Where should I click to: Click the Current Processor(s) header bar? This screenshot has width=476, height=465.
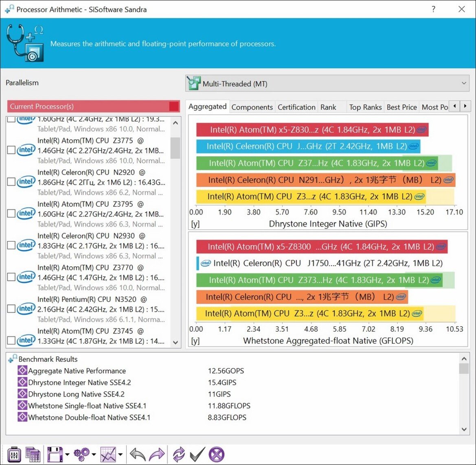point(93,107)
